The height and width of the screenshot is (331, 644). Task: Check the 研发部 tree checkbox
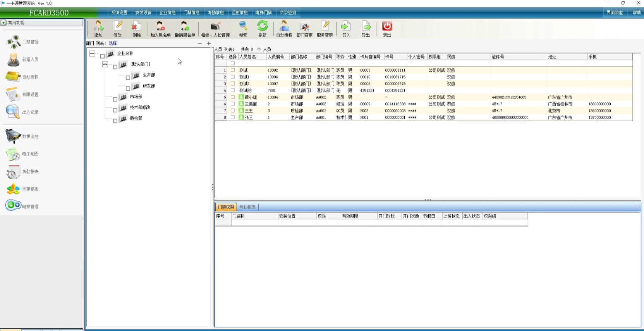click(128, 89)
